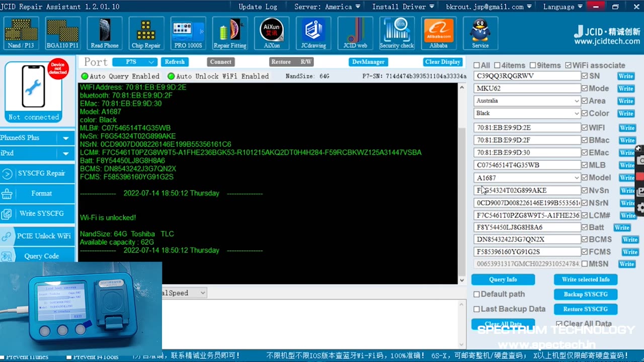
Task: Uncheck the WiFi associate checkbox
Action: click(x=569, y=65)
